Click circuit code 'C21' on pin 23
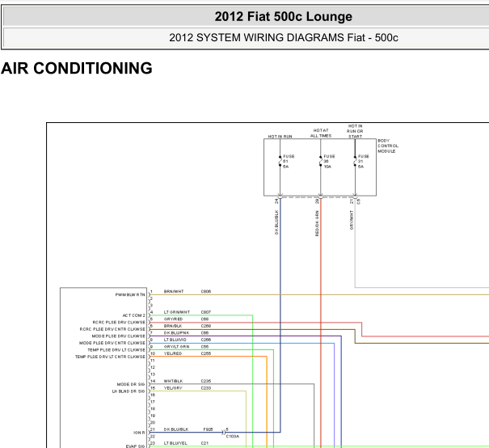The image size is (489, 448). coord(204,443)
